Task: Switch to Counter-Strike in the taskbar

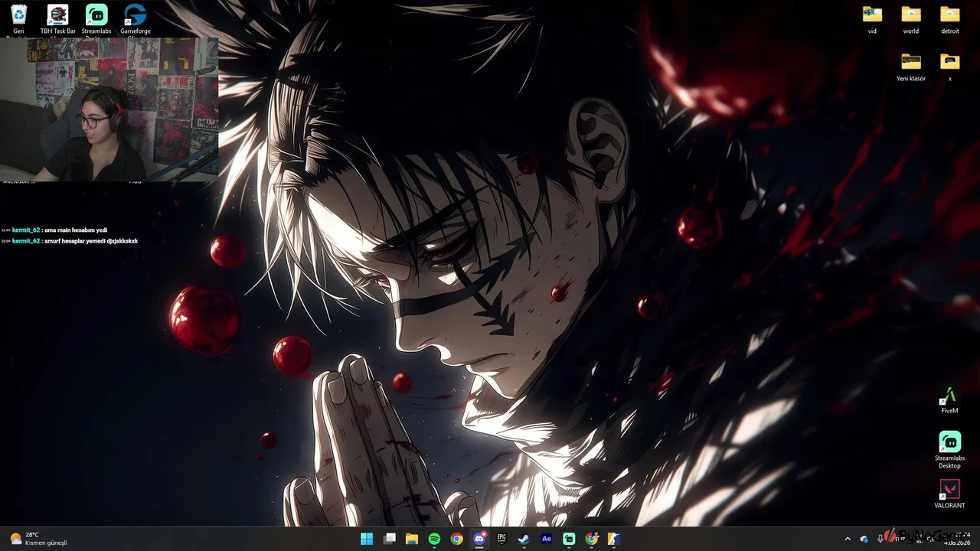Action: (x=614, y=539)
